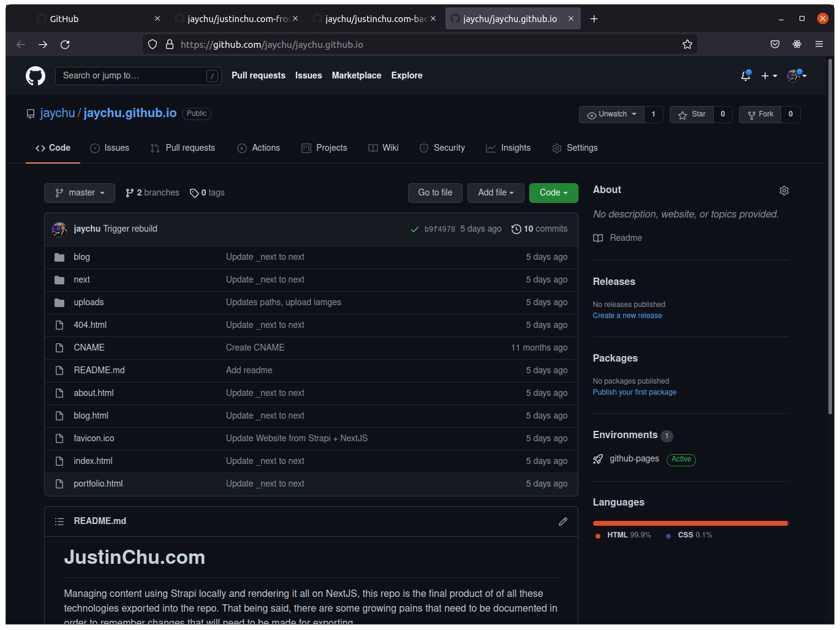Open the Readme link in About
This screenshot has width=840, height=630.
click(x=618, y=238)
